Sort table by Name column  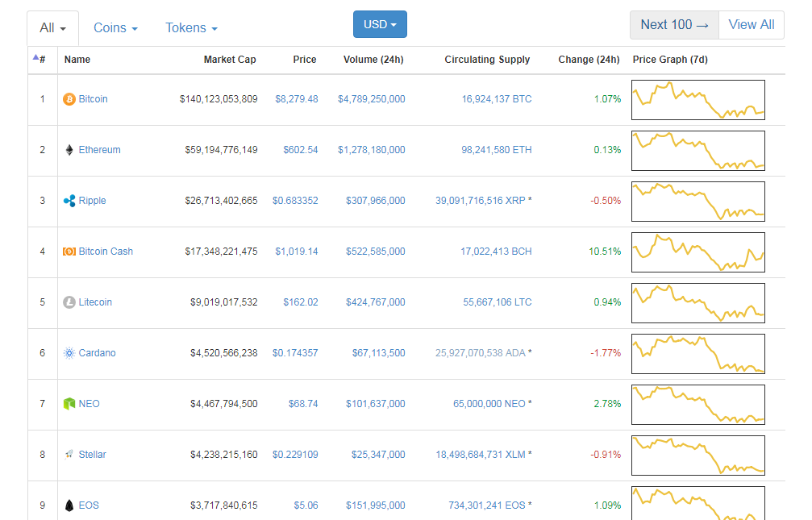(x=77, y=60)
